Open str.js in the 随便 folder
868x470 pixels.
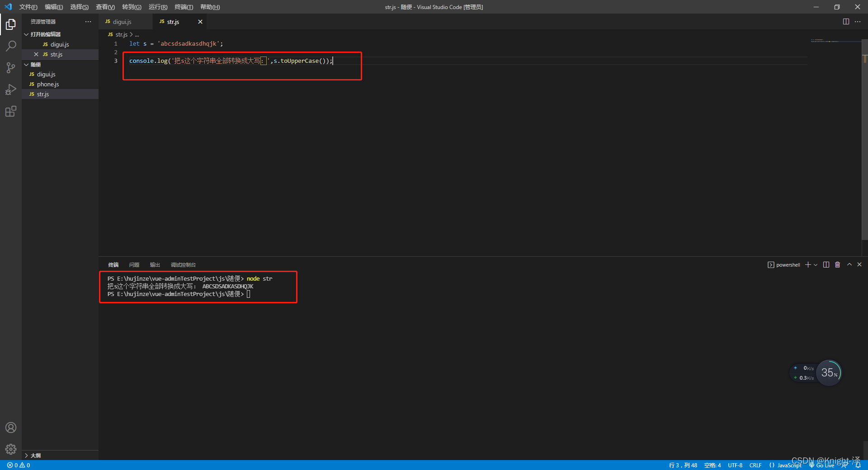pos(60,94)
